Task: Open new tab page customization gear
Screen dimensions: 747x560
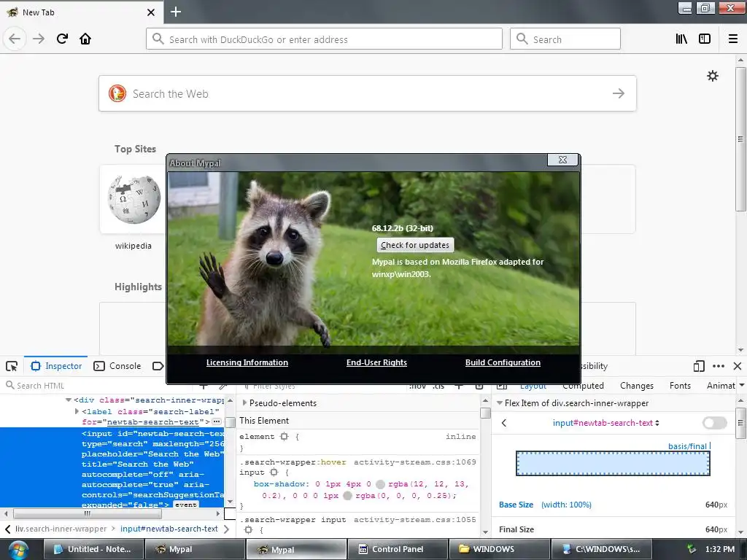Action: pos(713,76)
